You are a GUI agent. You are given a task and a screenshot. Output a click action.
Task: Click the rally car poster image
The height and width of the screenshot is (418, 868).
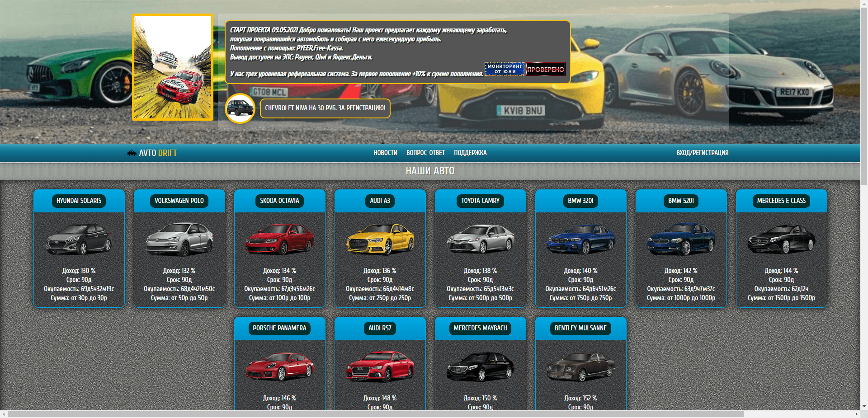click(x=173, y=67)
